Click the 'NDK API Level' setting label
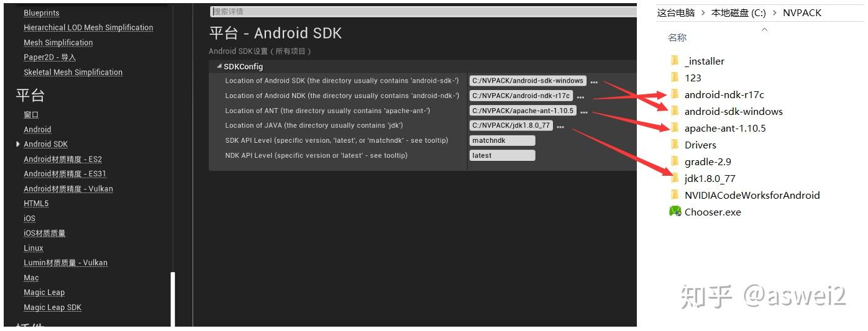The width and height of the screenshot is (868, 331). point(316,155)
